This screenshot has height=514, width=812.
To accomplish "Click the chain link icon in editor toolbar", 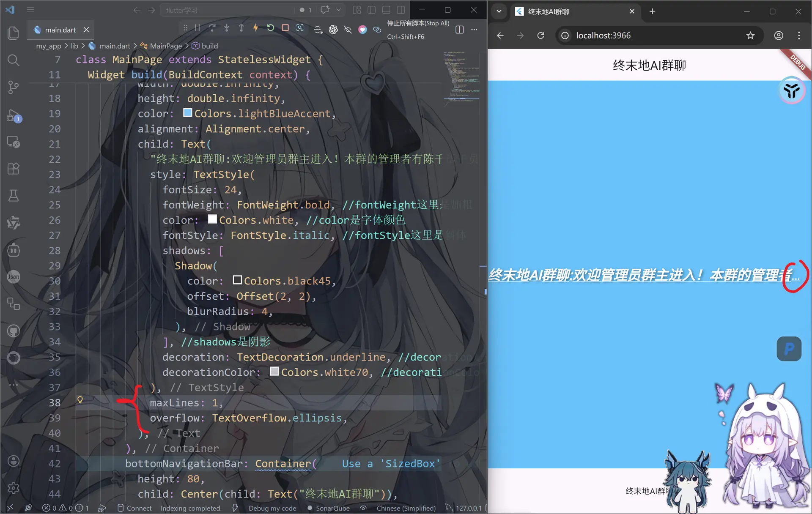I will (377, 30).
